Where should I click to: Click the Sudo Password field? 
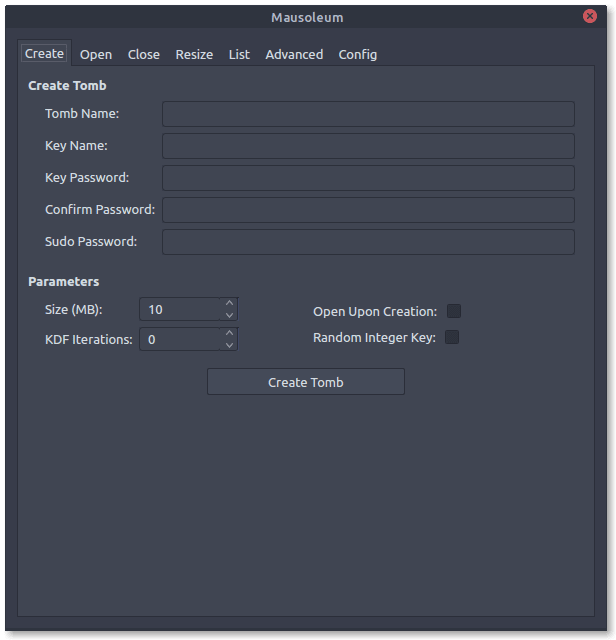[368, 242]
